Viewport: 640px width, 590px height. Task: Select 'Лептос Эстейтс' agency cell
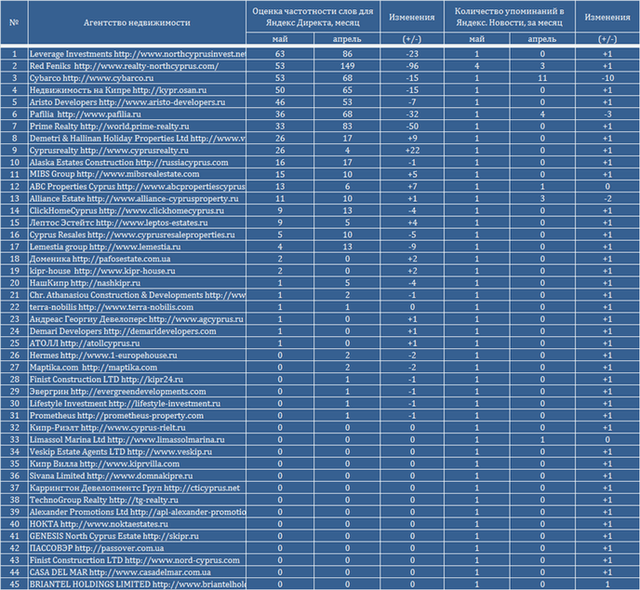pos(137,223)
